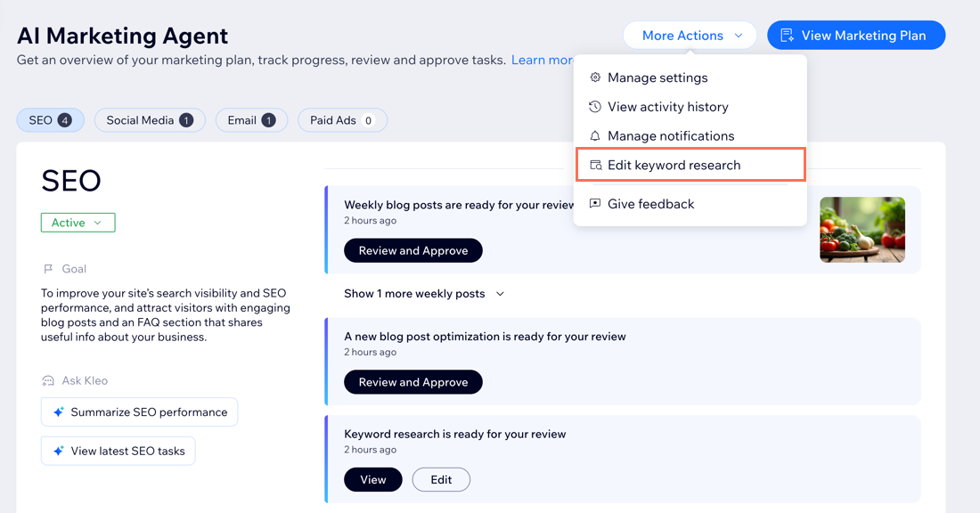Open the View Marketing Plan button
This screenshot has width=980, height=513.
tap(855, 36)
